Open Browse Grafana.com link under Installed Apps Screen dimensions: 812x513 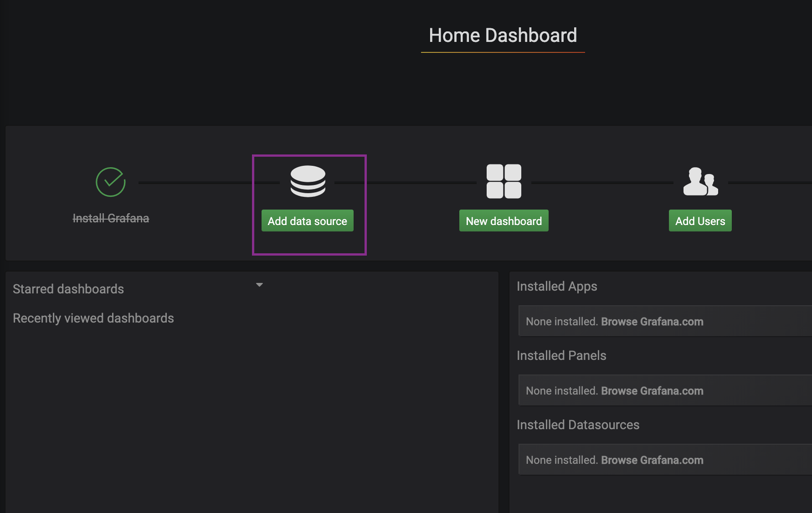point(652,322)
